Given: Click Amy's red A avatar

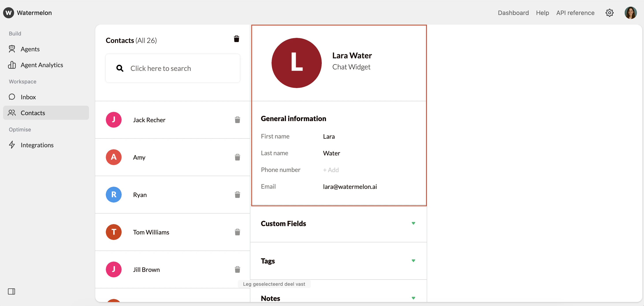Looking at the screenshot, I should coord(114,157).
